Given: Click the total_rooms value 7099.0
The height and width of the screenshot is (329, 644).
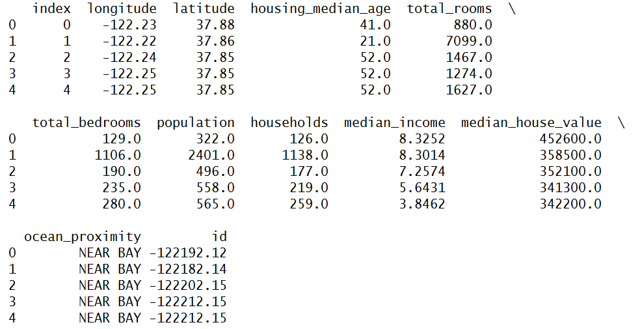Looking at the screenshot, I should coord(469,41).
